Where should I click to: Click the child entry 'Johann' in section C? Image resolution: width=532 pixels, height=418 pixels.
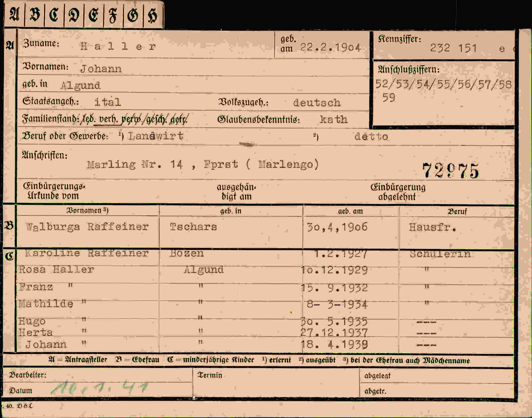pyautogui.click(x=46, y=344)
